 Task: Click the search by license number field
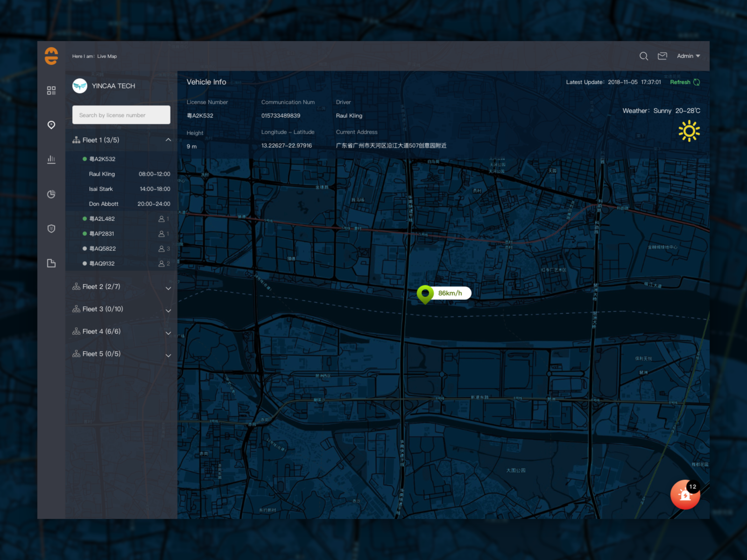coord(121,115)
